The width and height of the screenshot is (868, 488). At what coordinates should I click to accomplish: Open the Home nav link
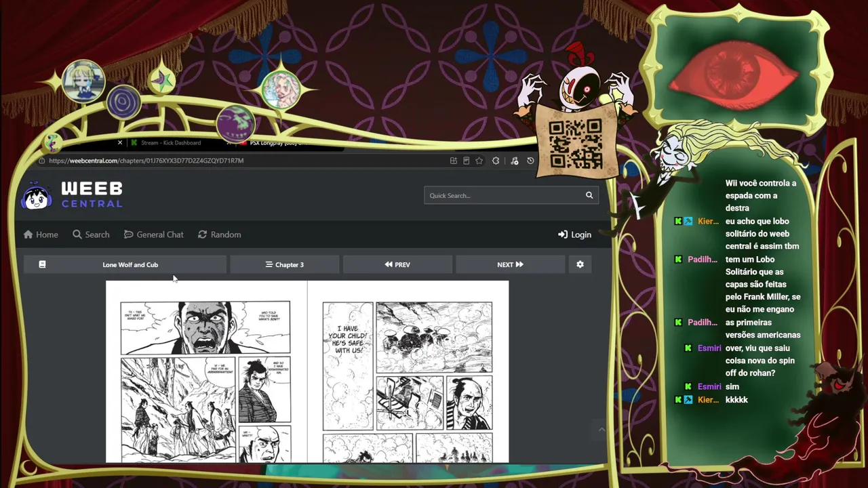pos(41,235)
